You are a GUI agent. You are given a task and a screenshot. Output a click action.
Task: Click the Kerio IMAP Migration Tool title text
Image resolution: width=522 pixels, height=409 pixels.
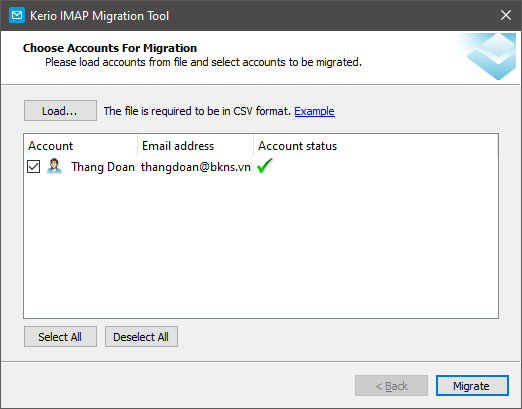[99, 16]
